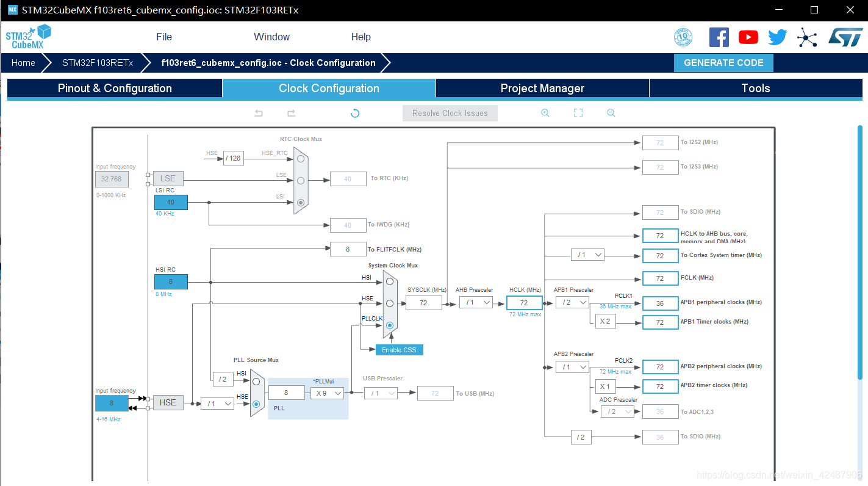
Task: Go to Home breadcrumb
Action: click(23, 63)
